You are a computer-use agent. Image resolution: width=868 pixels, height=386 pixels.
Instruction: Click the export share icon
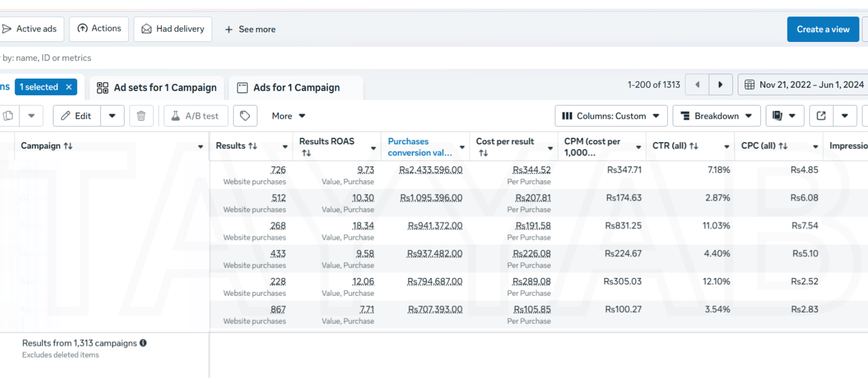click(821, 116)
